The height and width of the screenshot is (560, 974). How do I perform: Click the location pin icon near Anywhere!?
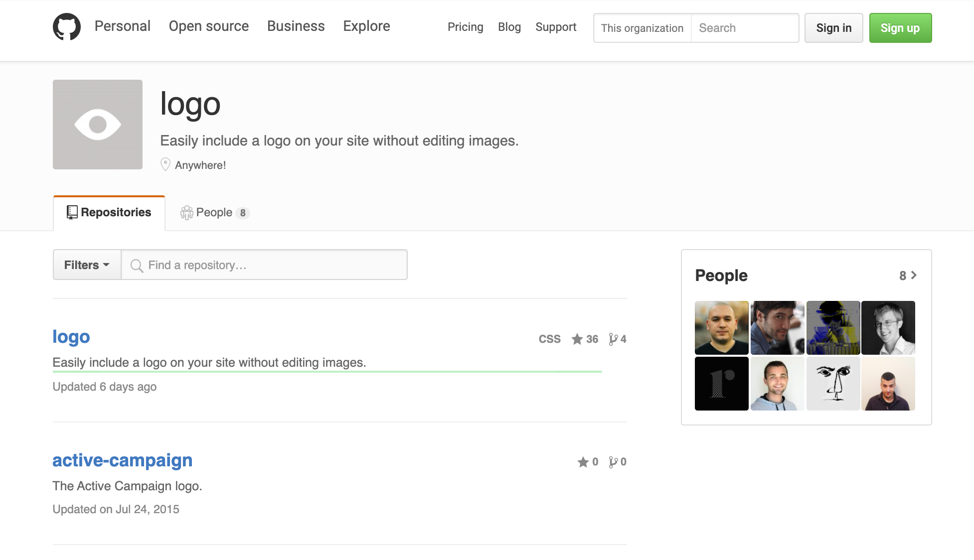tap(165, 164)
